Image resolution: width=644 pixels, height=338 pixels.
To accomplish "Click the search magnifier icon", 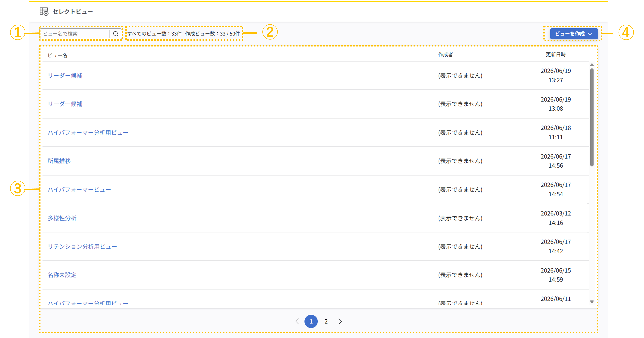I will click(115, 33).
